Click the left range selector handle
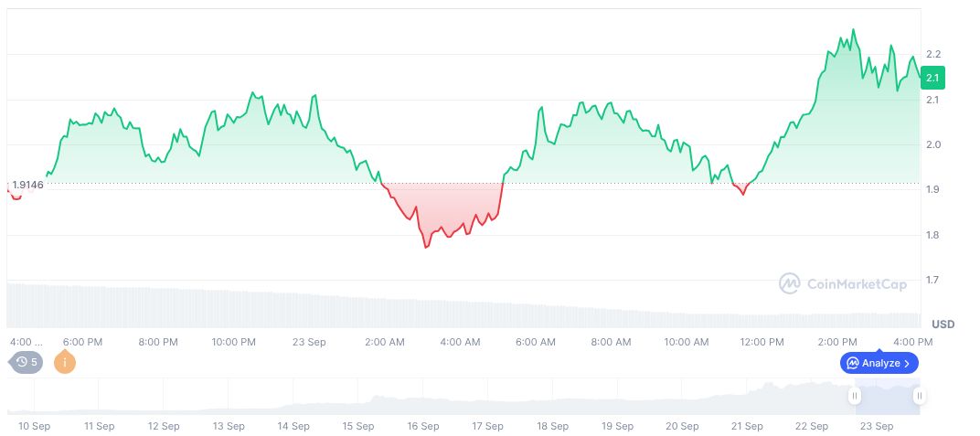Viewport: 980px width, 436px height. [854, 396]
